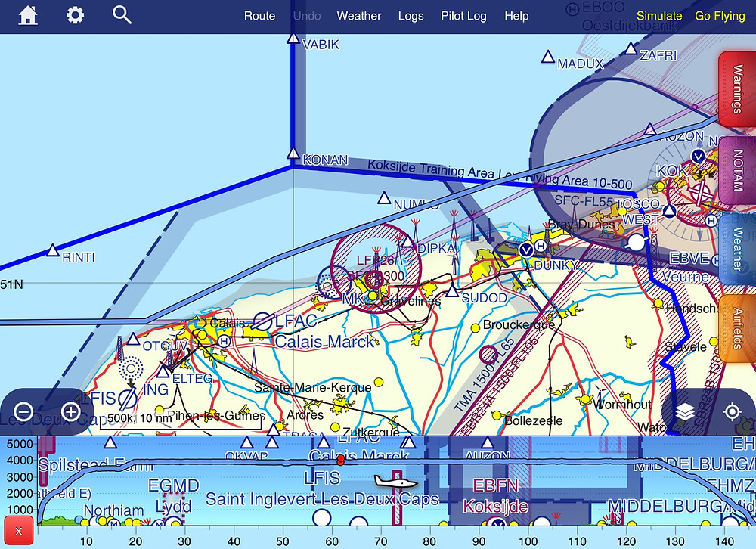Close the profile view with red X
This screenshot has width=756, height=549.
(x=18, y=531)
